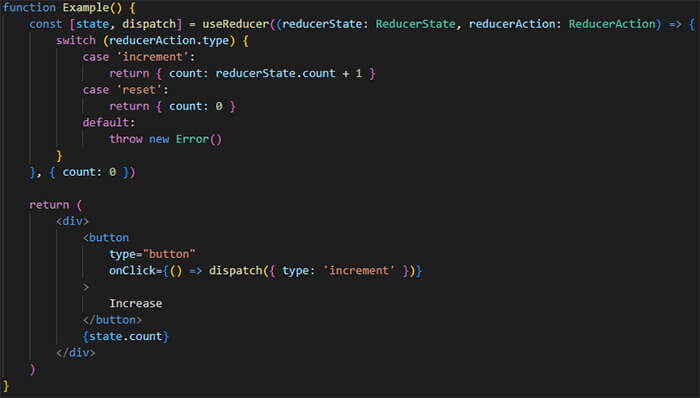This screenshot has height=398, width=700.
Task: Click 'return { count: 0 }' in the reset case
Action: point(172,106)
